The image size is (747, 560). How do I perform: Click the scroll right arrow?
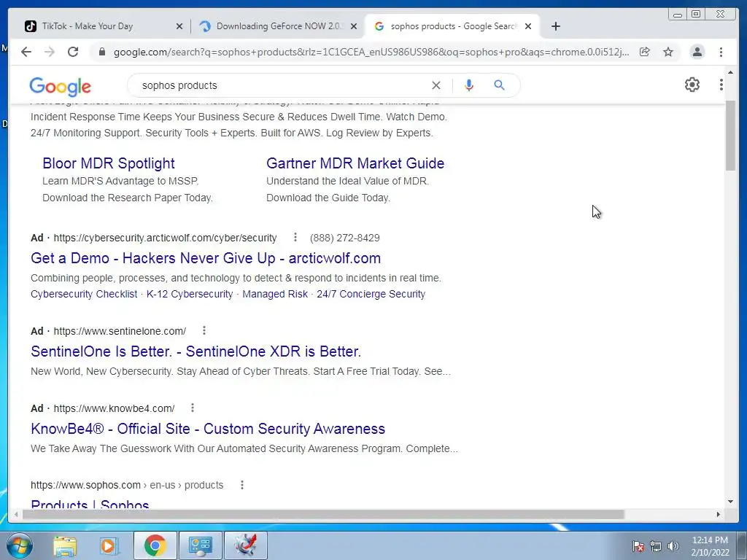719,514
